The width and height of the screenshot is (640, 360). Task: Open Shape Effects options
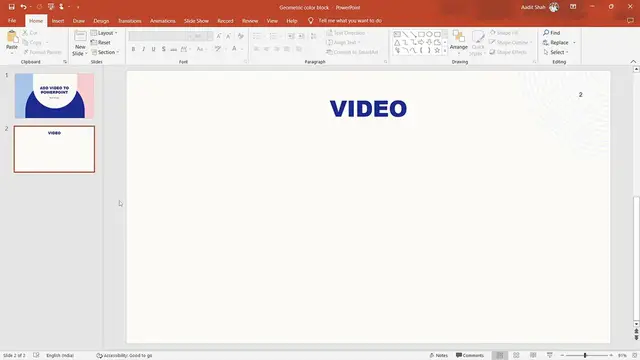[x=508, y=52]
